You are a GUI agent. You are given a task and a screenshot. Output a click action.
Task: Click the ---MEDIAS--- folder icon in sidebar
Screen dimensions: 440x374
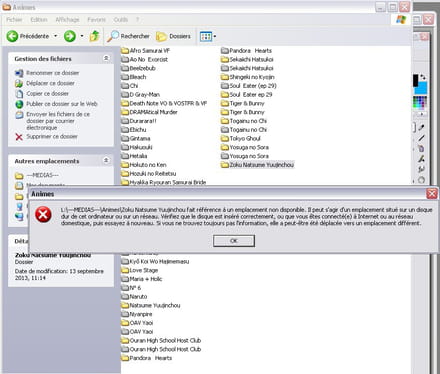pyautogui.click(x=19, y=175)
